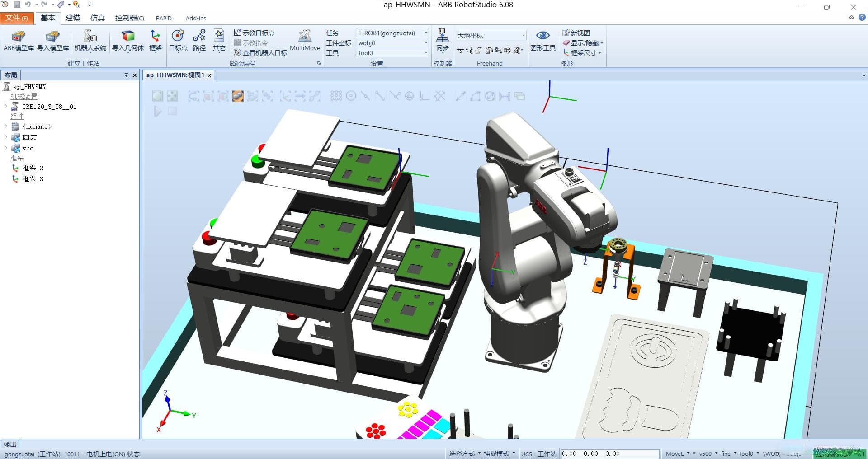
Task: Click the 同步 synchronize button
Action: click(x=442, y=41)
